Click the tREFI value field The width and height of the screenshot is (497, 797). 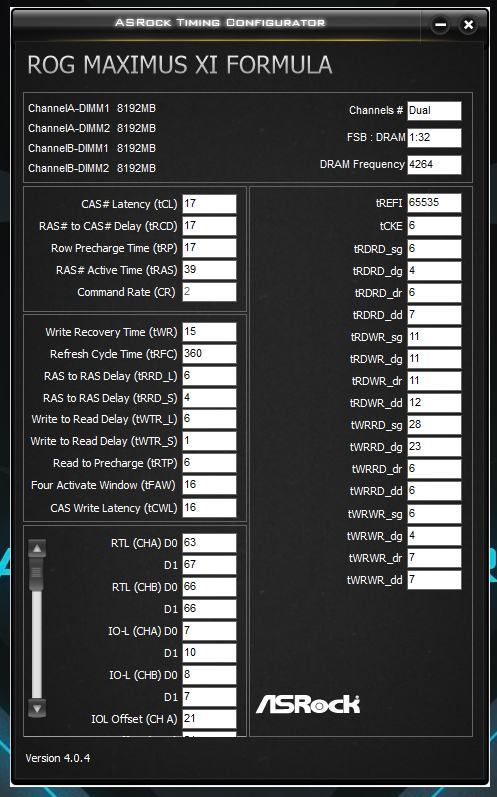434,203
